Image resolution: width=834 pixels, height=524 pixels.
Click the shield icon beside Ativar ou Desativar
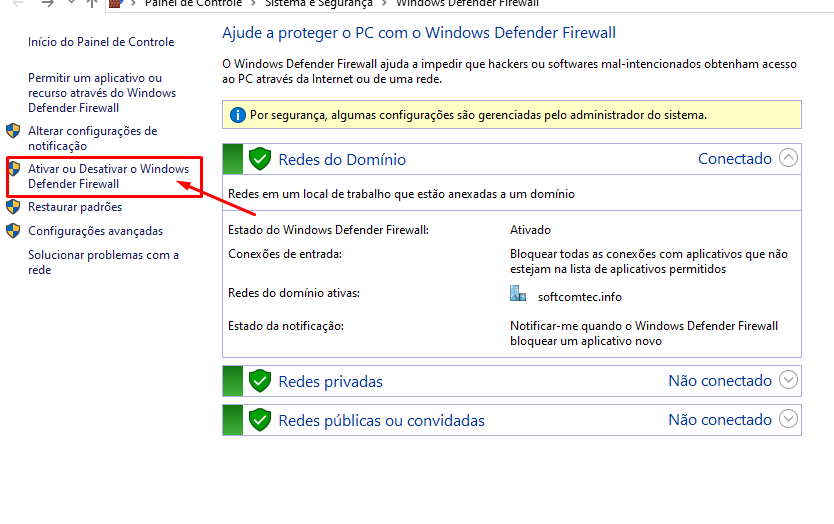tap(14, 169)
